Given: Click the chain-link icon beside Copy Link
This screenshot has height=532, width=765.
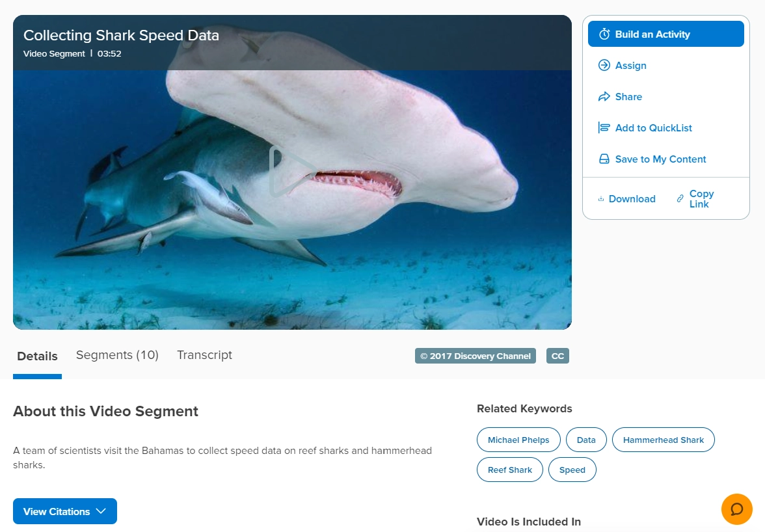Looking at the screenshot, I should [680, 199].
